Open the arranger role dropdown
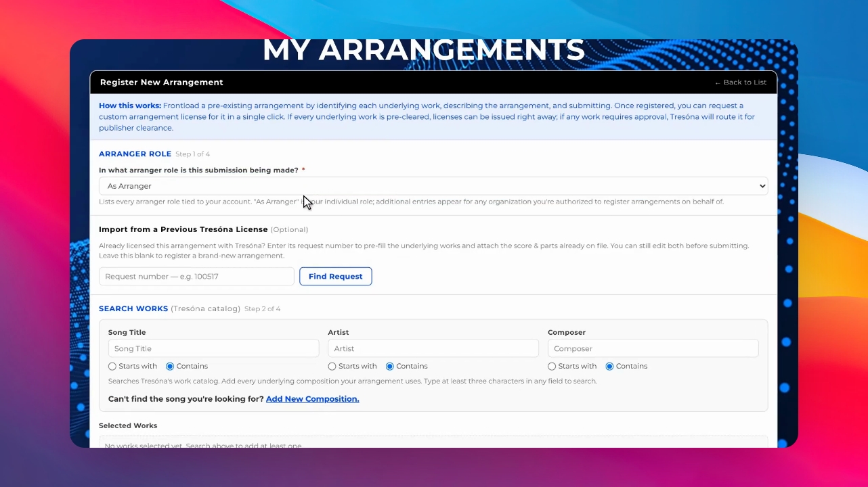Viewport: 868px width, 487px height. (x=433, y=186)
